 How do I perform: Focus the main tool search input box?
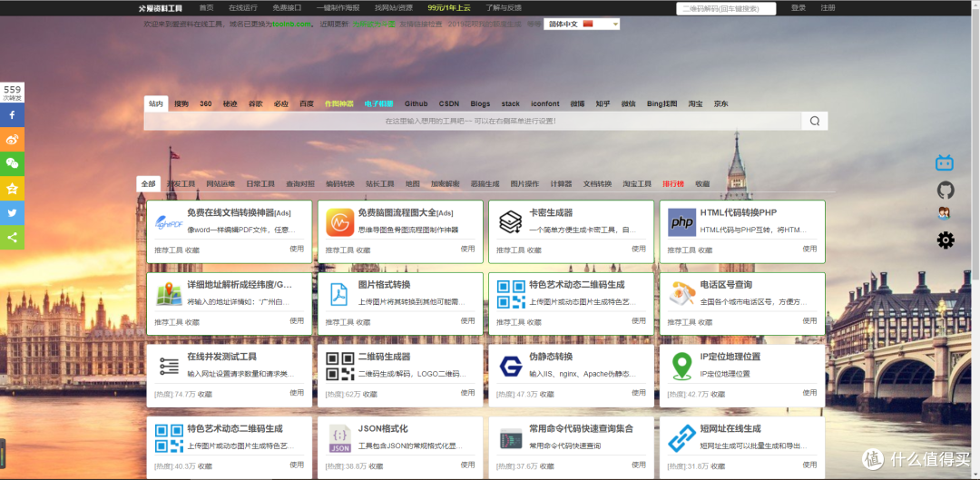pyautogui.click(x=473, y=122)
